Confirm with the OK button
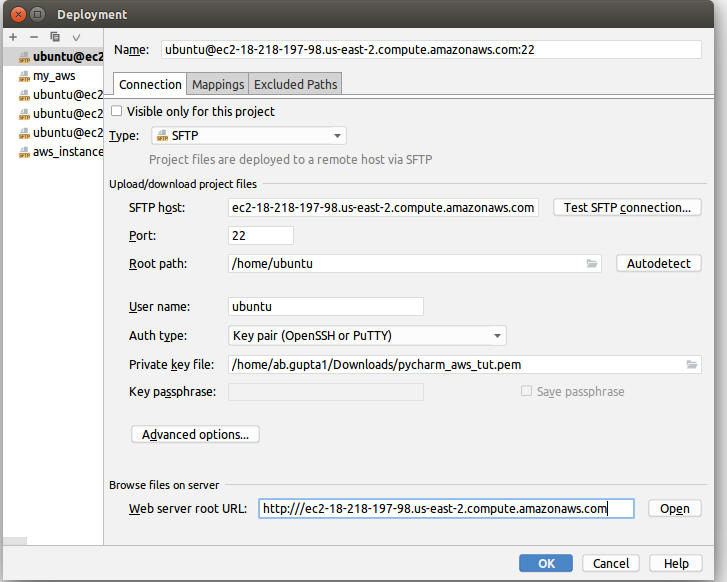 (x=546, y=563)
